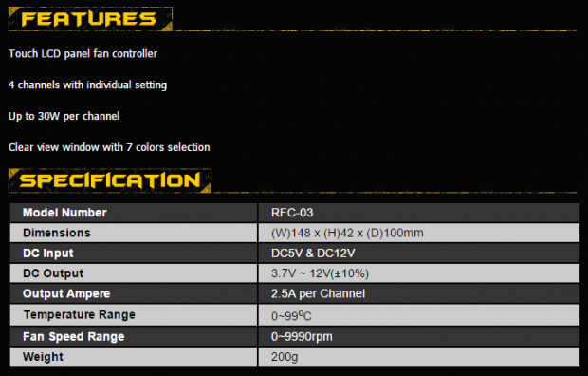Click the 0~9990rpm fan speed value
The width and height of the screenshot is (588, 376).
pos(302,336)
